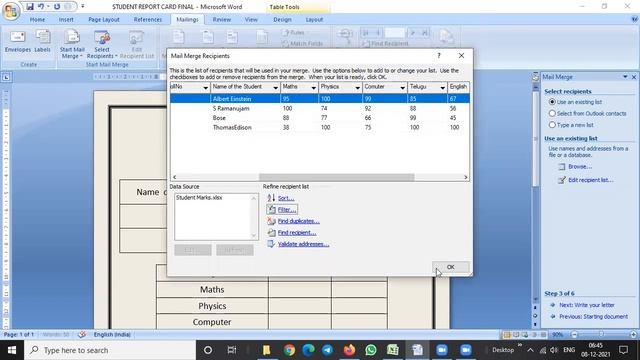640x360 pixels.
Task: Select the S Ramanujam recipient row
Action: tap(320, 108)
